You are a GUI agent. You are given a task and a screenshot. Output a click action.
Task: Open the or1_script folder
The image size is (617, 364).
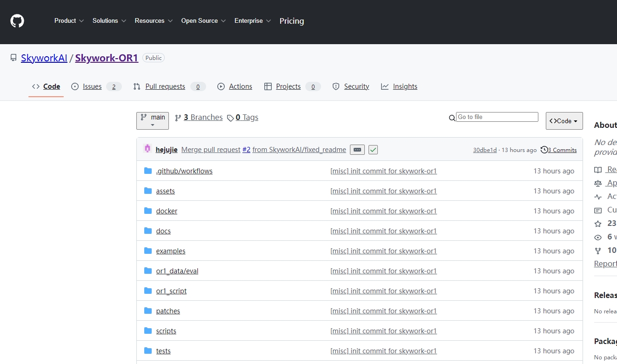point(171,291)
